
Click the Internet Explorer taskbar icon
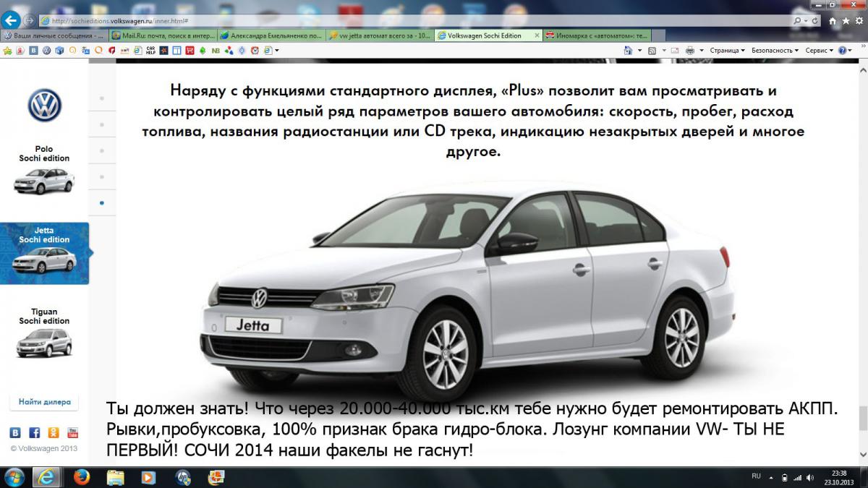point(48,477)
